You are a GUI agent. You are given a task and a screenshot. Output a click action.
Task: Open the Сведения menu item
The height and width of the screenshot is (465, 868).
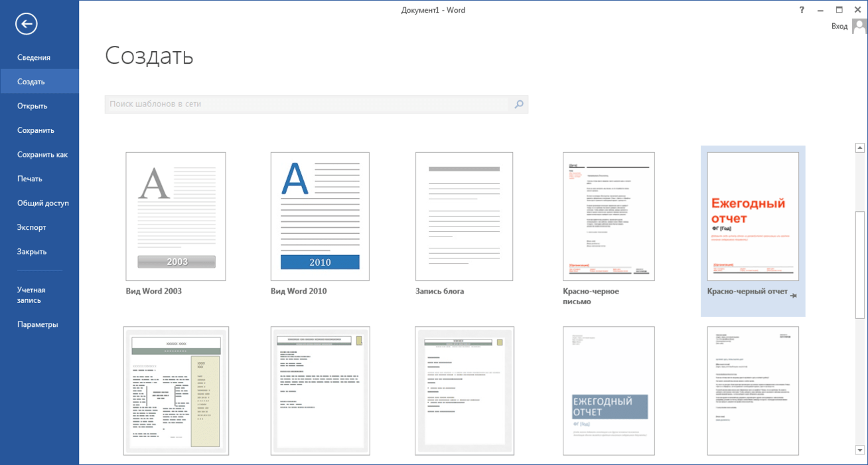click(x=34, y=58)
